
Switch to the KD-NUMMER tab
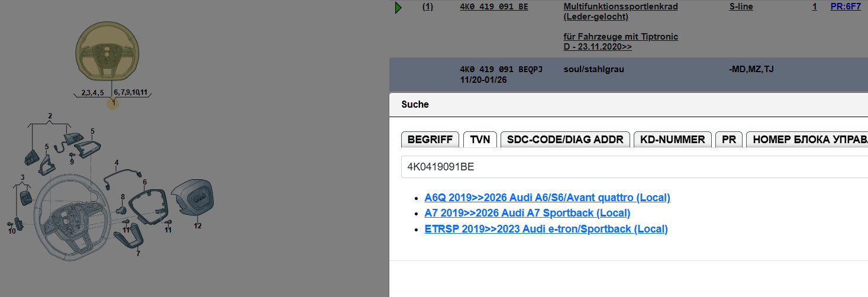click(x=673, y=140)
